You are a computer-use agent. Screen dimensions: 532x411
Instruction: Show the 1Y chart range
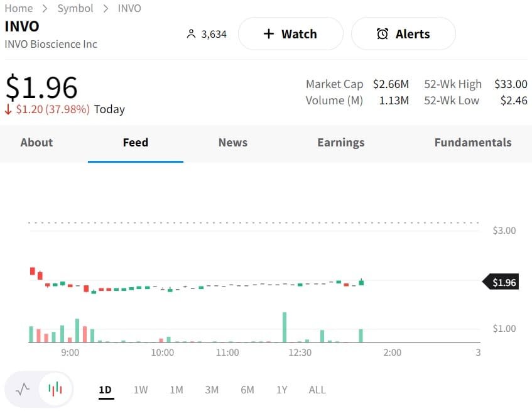coord(282,390)
